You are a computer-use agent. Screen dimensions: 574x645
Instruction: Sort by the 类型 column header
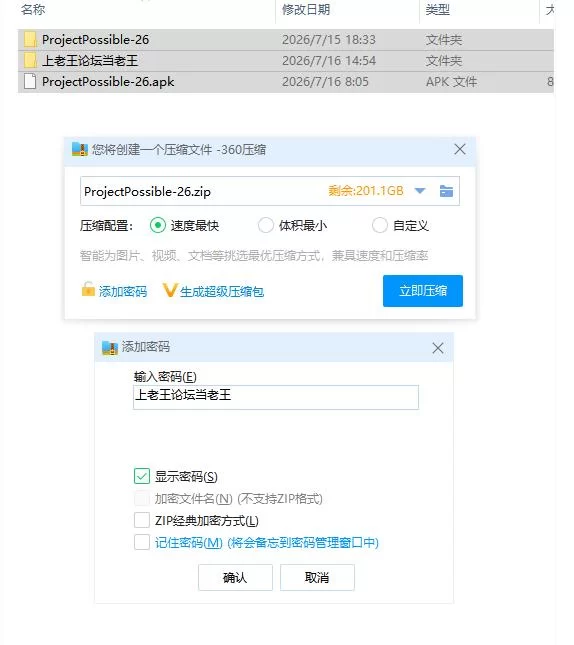[437, 9]
